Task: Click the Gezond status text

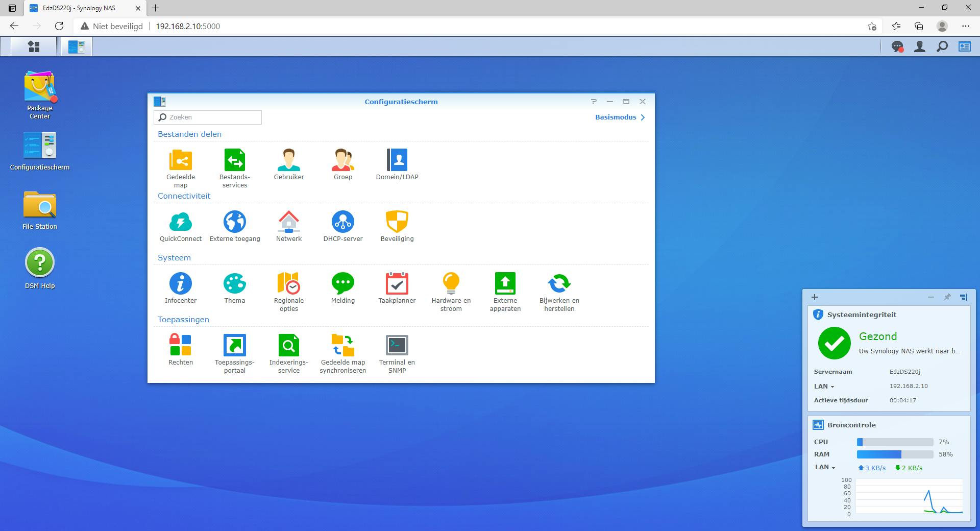Action: point(878,336)
